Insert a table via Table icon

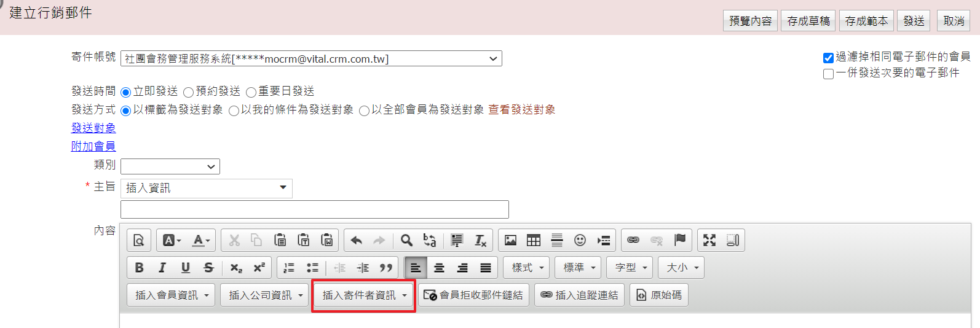(x=534, y=240)
